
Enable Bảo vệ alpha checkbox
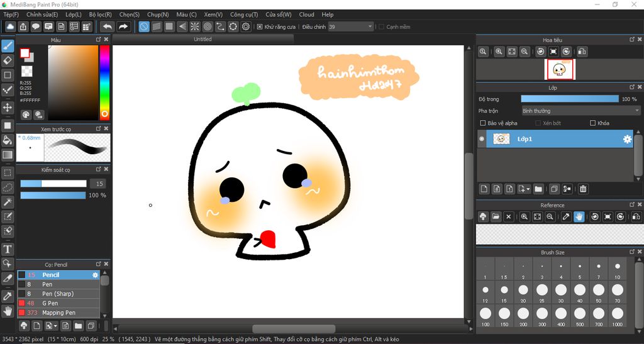click(x=483, y=123)
